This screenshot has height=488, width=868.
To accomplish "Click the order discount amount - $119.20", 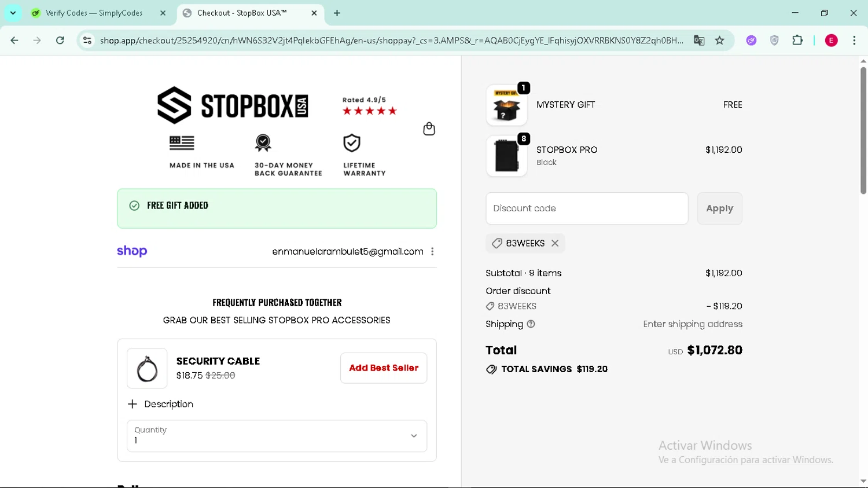I will (x=724, y=306).
